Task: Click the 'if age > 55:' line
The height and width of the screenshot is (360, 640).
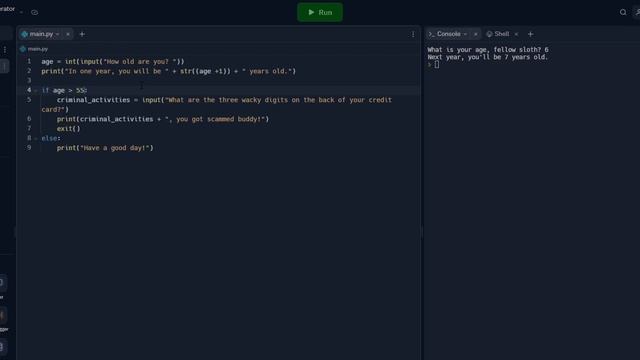Action: [x=64, y=90]
